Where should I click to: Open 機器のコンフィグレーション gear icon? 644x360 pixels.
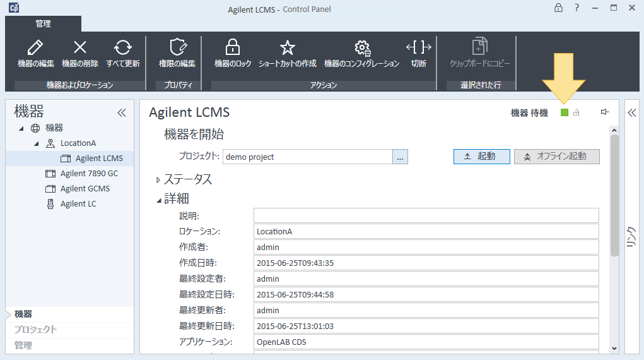[x=362, y=48]
